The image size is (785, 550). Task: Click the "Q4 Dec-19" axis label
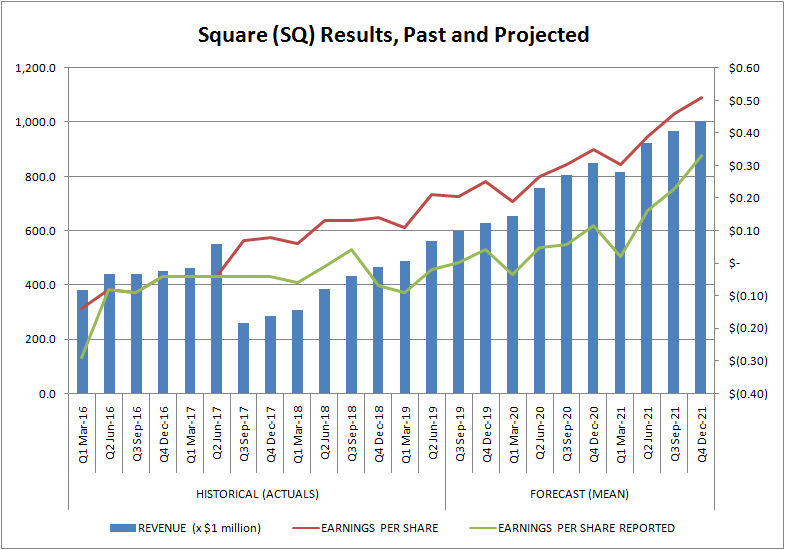(x=486, y=434)
